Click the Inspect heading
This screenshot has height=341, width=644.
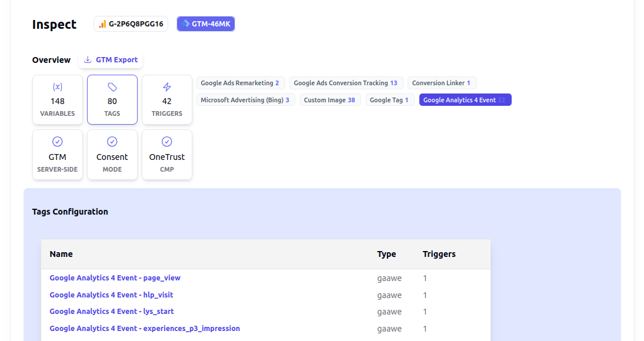coord(54,24)
